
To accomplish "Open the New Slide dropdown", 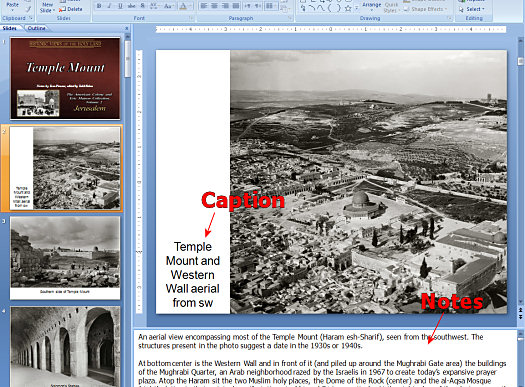I will pyautogui.click(x=47, y=8).
